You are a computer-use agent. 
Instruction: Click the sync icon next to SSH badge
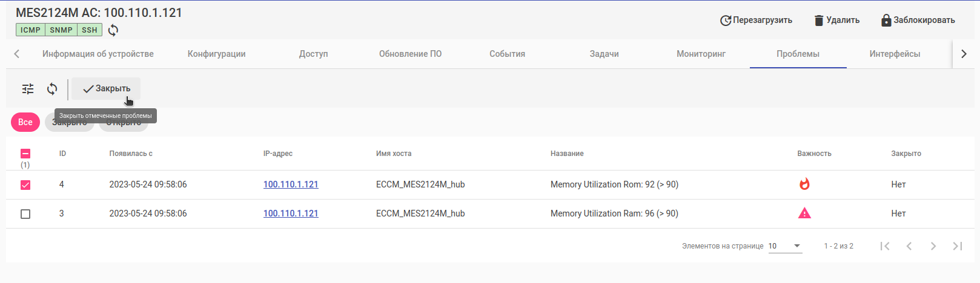[113, 30]
